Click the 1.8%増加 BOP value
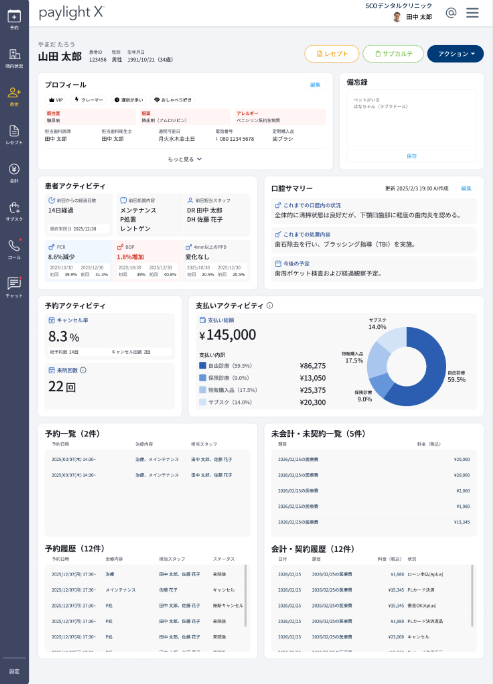Image resolution: width=493 pixels, height=684 pixels. tap(130, 257)
